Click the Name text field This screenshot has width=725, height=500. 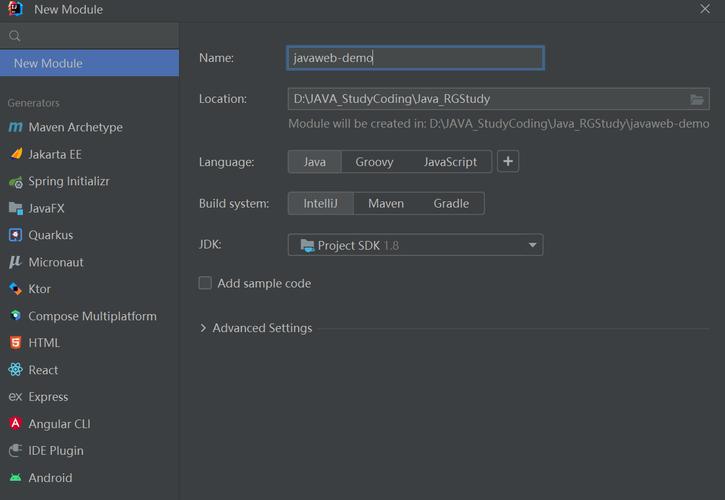click(415, 58)
